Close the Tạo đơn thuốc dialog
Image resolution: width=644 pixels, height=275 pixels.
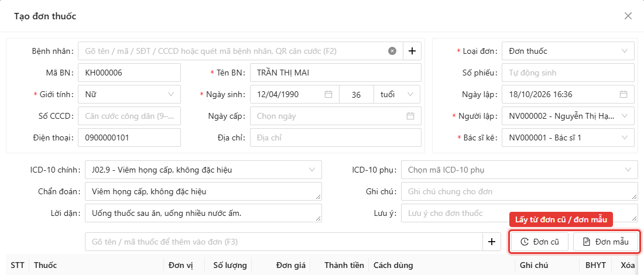click(x=628, y=16)
